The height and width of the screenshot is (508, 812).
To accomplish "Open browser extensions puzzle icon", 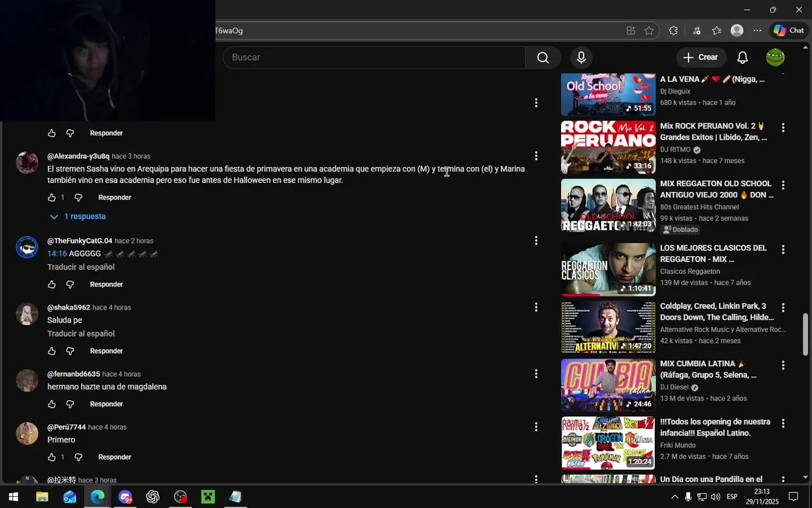I will [x=673, y=30].
